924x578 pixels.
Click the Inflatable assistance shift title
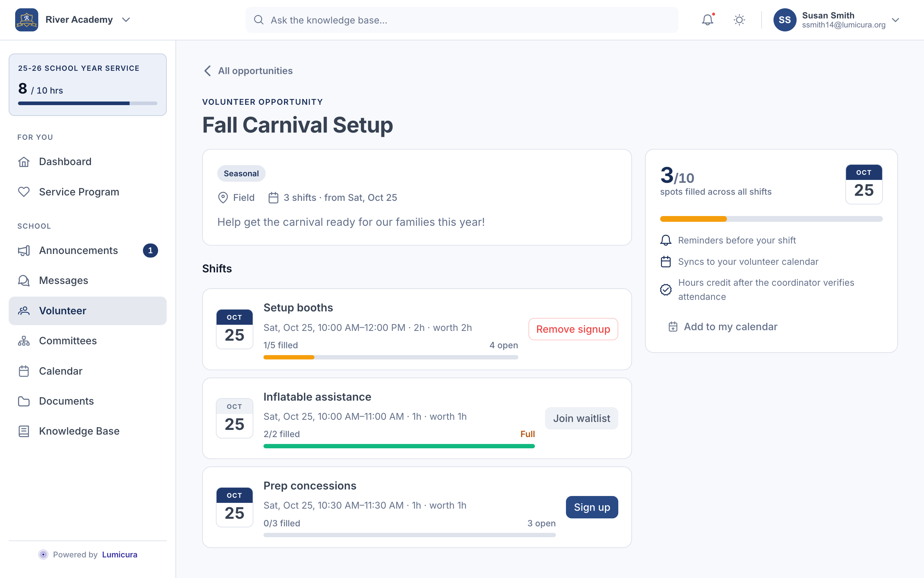[x=317, y=397]
